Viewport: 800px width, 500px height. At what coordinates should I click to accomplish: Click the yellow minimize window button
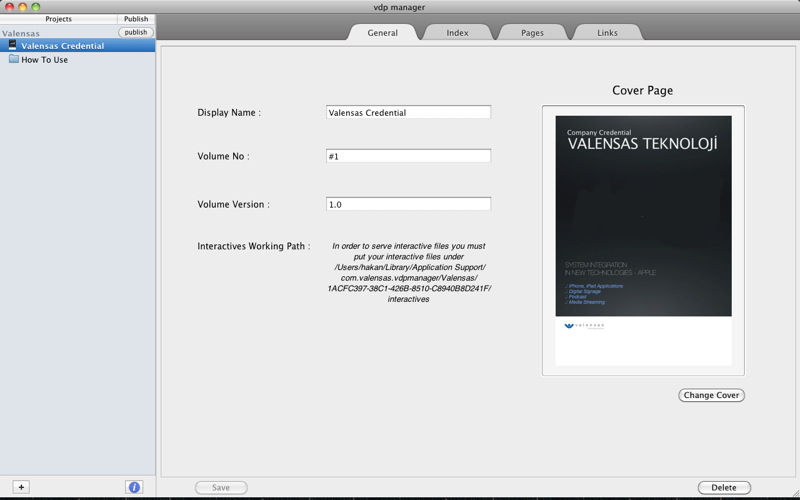pos(22,7)
